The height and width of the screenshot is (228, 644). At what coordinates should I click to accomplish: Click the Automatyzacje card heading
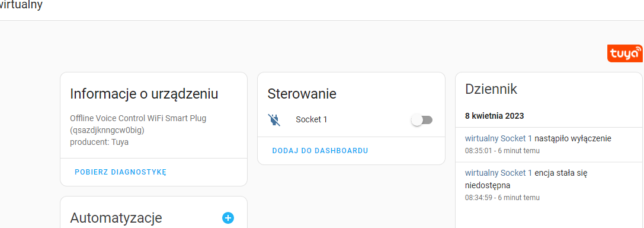click(x=116, y=218)
